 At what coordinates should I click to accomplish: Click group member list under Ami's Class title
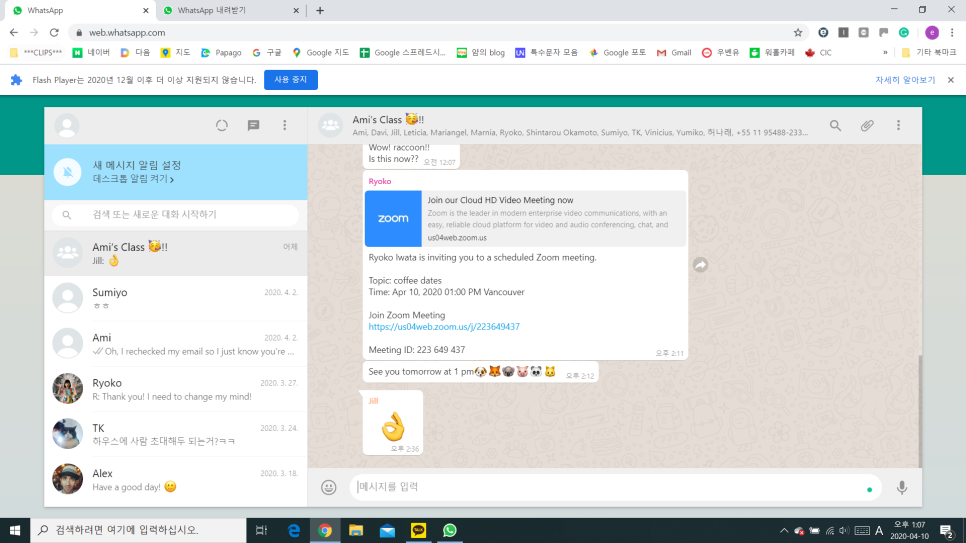[x=580, y=133]
